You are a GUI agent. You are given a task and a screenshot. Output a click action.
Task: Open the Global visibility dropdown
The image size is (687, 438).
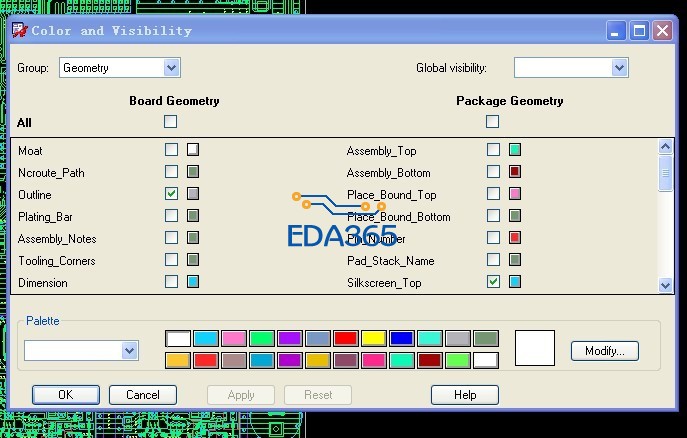point(571,67)
